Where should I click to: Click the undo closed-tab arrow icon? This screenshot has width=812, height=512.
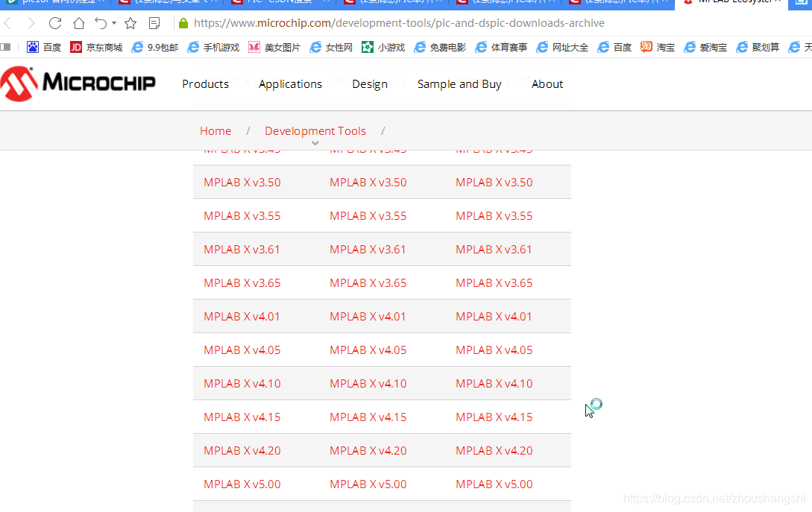pyautogui.click(x=101, y=23)
